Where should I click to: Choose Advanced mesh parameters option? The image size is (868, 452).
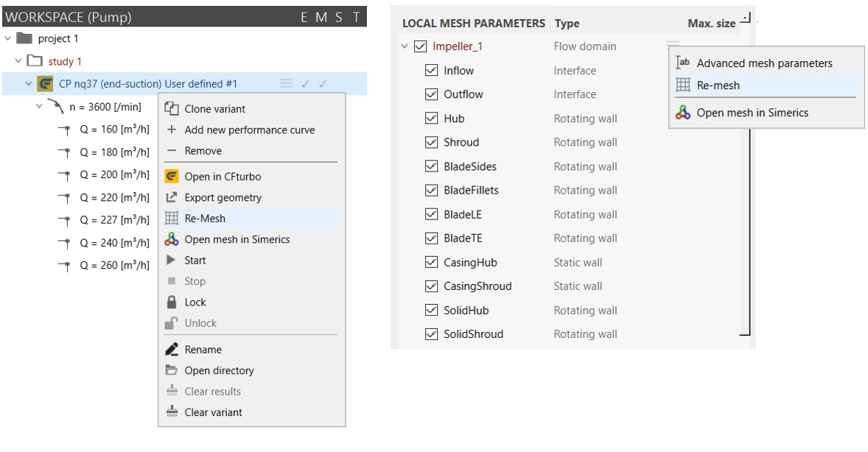766,63
